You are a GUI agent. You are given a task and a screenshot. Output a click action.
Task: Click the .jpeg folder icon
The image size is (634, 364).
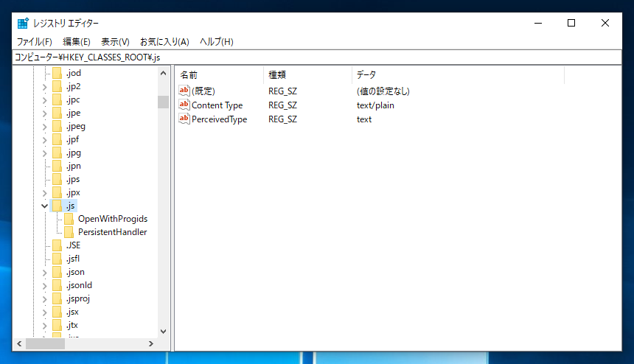point(57,127)
